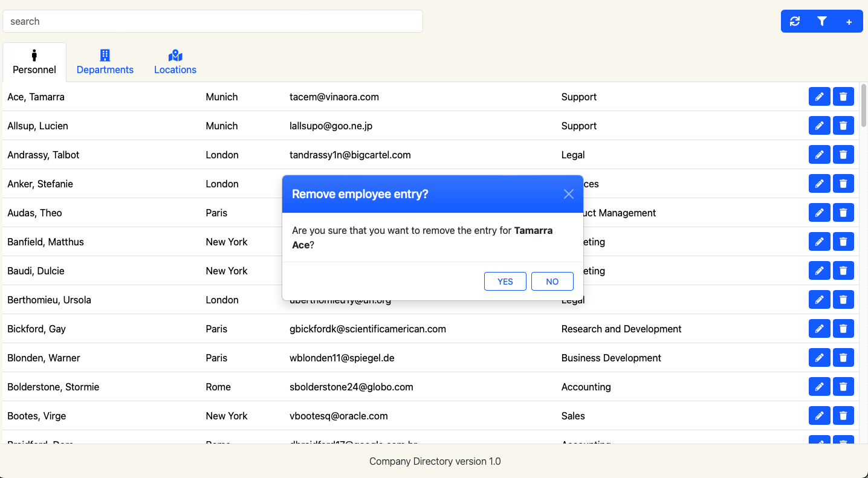Screen dimensions: 868x478
Task: Select the Personnel tab
Action: pos(34,62)
